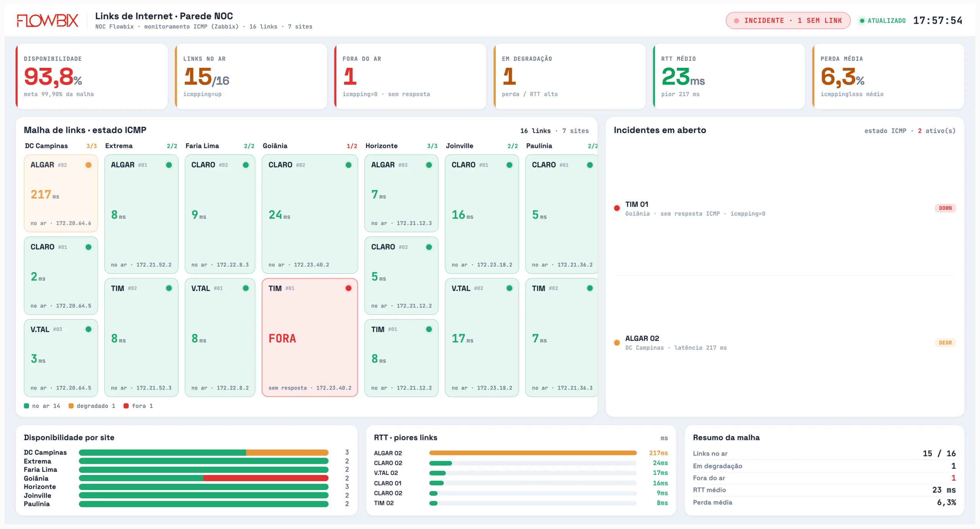Viewport: 980px width, 529px height.
Task: Click 'Em degradação' summary row
Action: (x=824, y=466)
